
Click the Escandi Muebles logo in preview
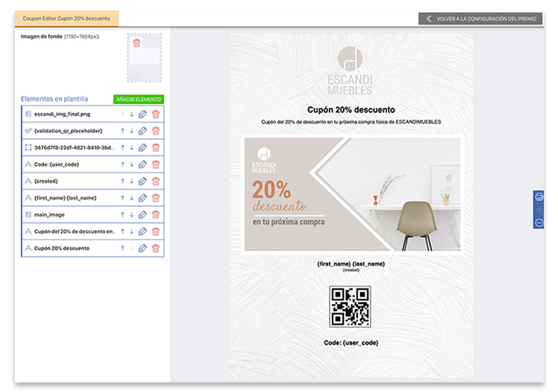(x=350, y=71)
